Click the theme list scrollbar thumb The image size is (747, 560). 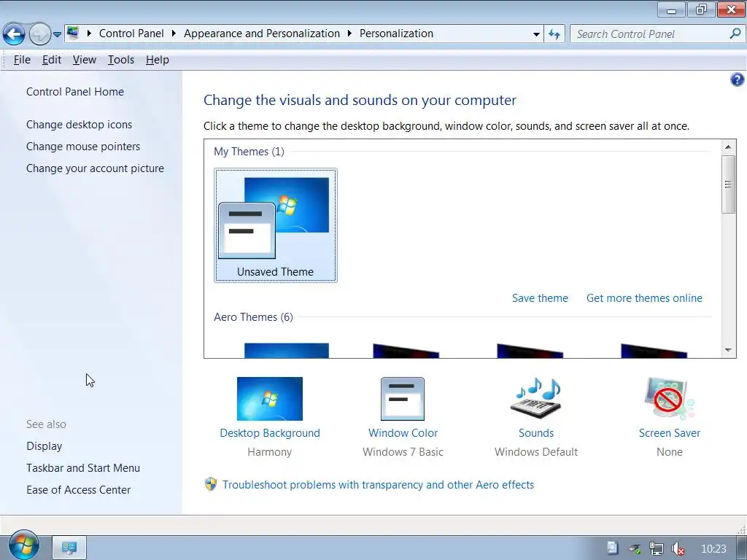(x=728, y=184)
